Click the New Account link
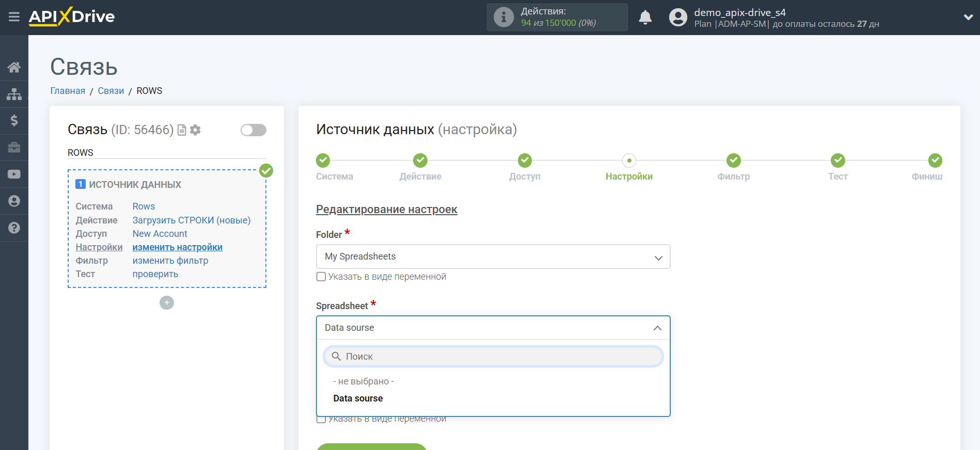 [x=160, y=234]
